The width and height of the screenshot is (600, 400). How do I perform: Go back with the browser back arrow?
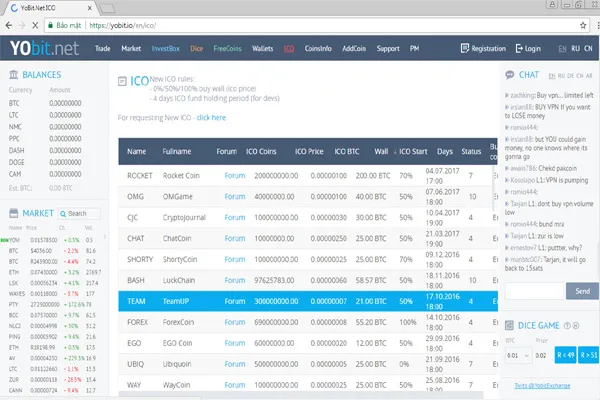pyautogui.click(x=8, y=26)
